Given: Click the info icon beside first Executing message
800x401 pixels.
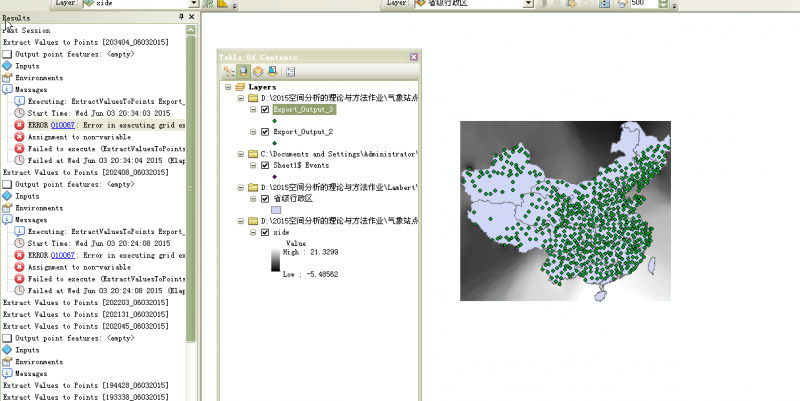Looking at the screenshot, I should pos(19,101).
